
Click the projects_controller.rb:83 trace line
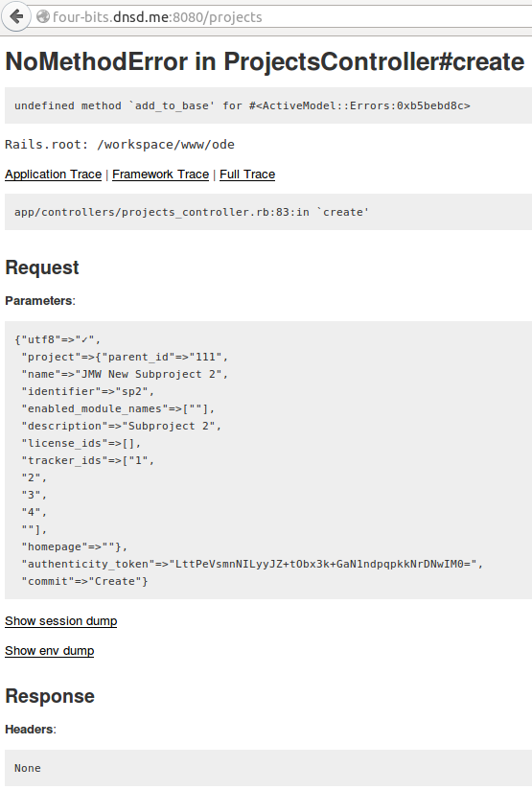point(192,212)
